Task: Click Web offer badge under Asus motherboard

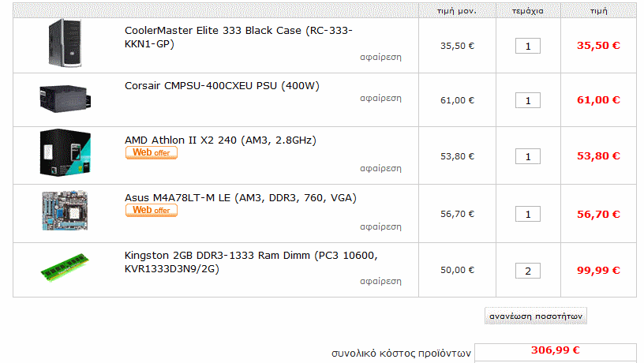Action: click(152, 210)
